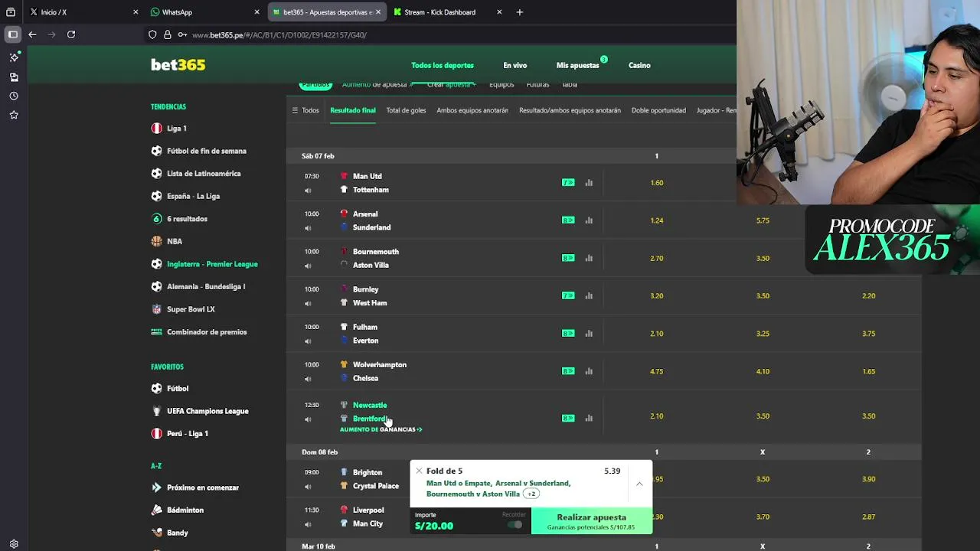Toggle sound alert for Liverpool v Man City
The height and width of the screenshot is (551, 980).
click(308, 524)
